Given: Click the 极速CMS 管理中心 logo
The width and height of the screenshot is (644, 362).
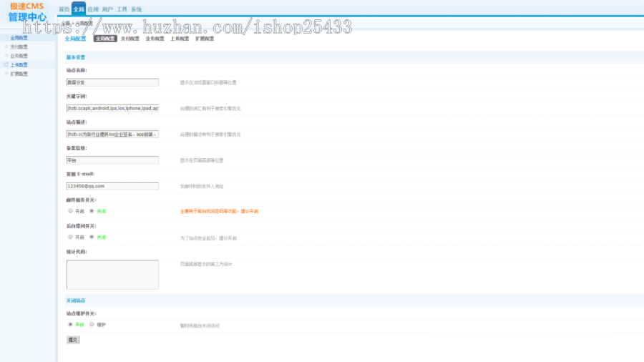Looking at the screenshot, I should point(27,12).
